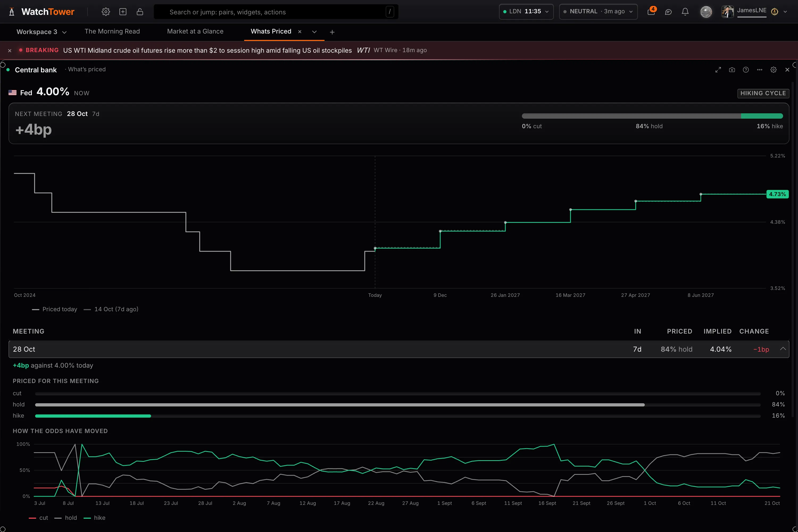Click the green hike progress bar
798x532 pixels.
[x=93, y=415]
